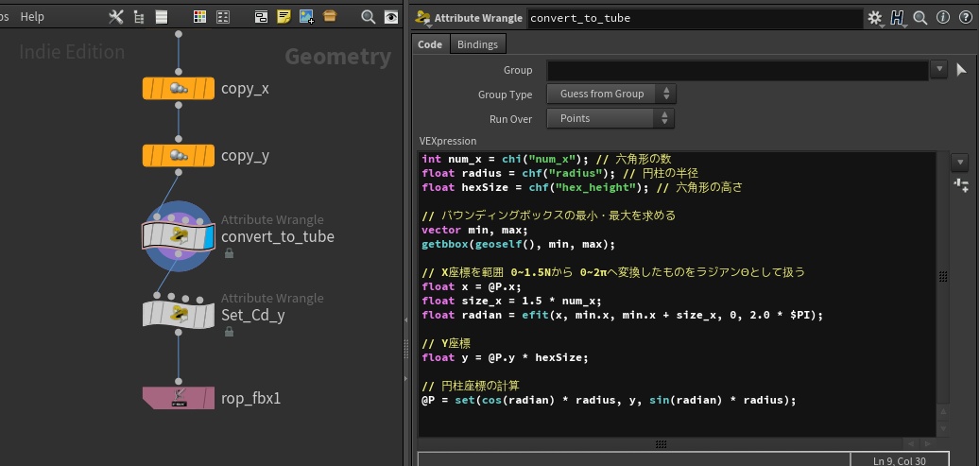Select the Set_Cd_y wrangle node
Screen dimensions: 980x466
coord(178,315)
